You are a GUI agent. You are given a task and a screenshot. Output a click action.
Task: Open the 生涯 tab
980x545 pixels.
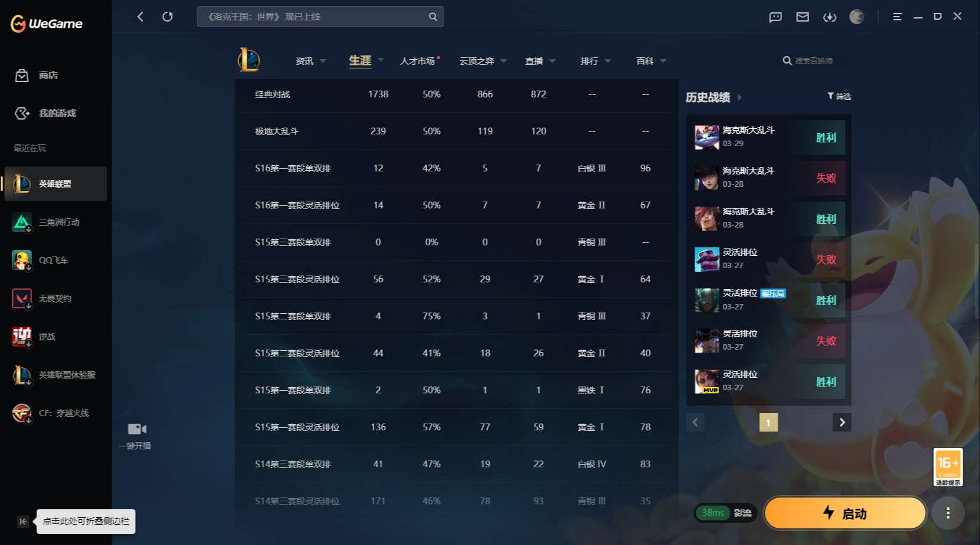(x=360, y=60)
